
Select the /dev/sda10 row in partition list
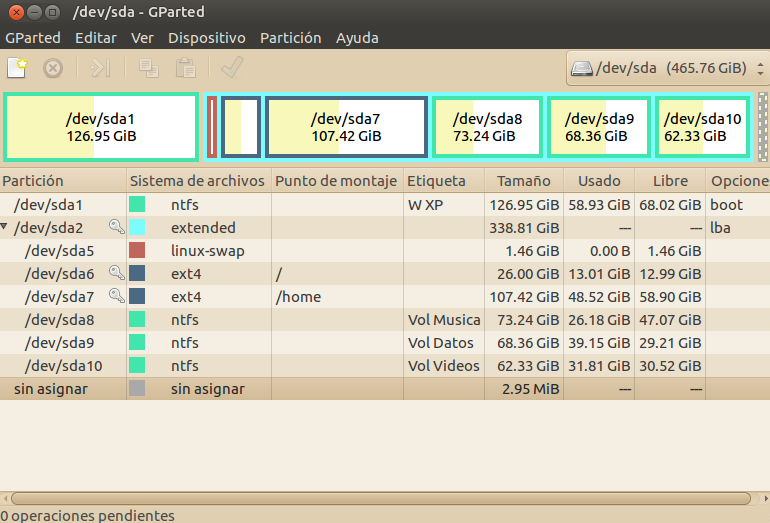pyautogui.click(x=385, y=366)
